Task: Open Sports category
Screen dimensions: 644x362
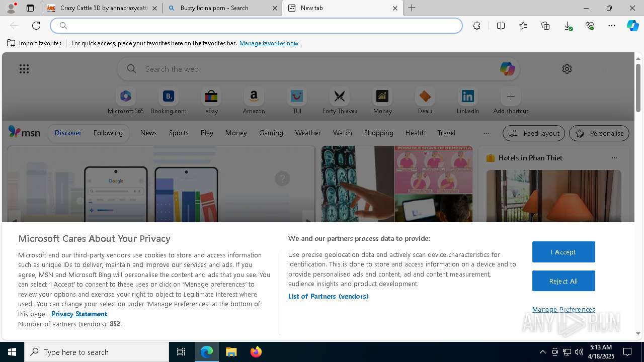Action: click(x=179, y=133)
